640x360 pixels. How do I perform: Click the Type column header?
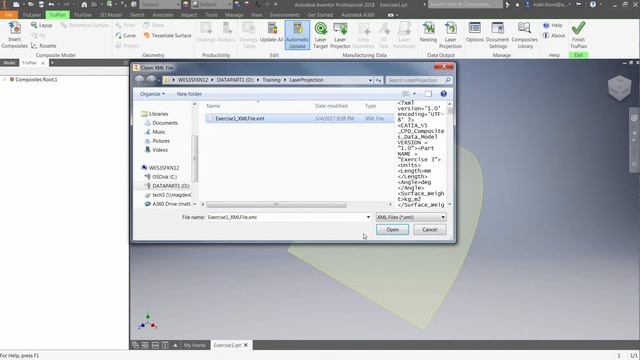point(370,106)
